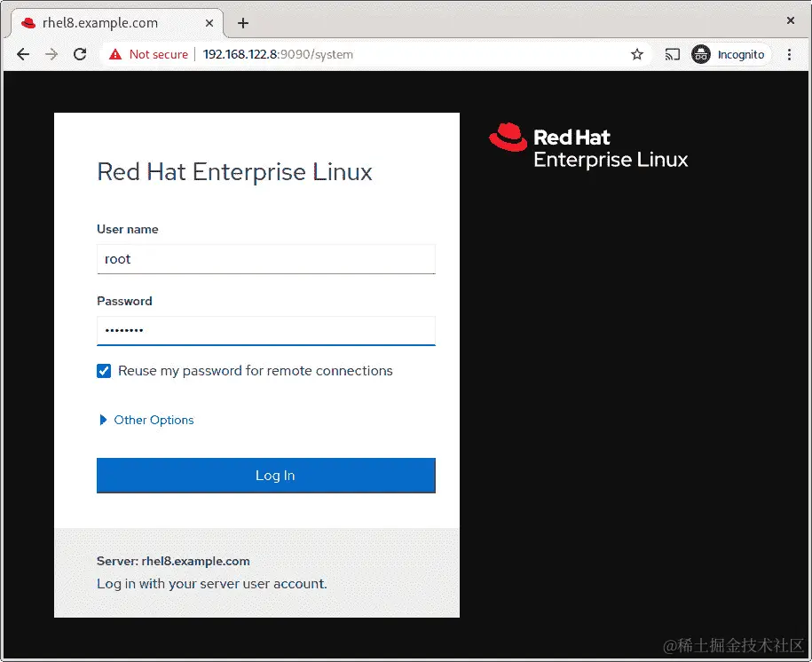The image size is (812, 662).
Task: Click the address bar URL 192.168.122.8:9090/system
Action: coord(278,54)
